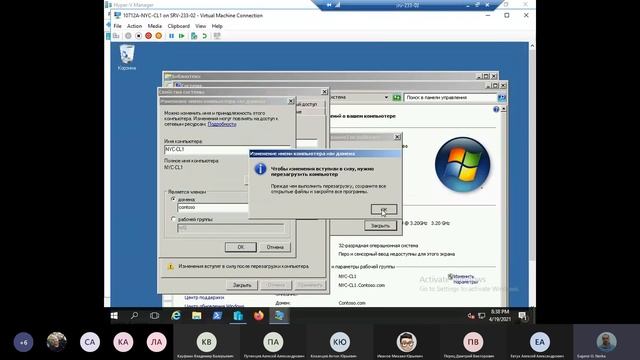Click Закрыть in system properties dialog
Screen dimensions: 640x360
point(242,285)
